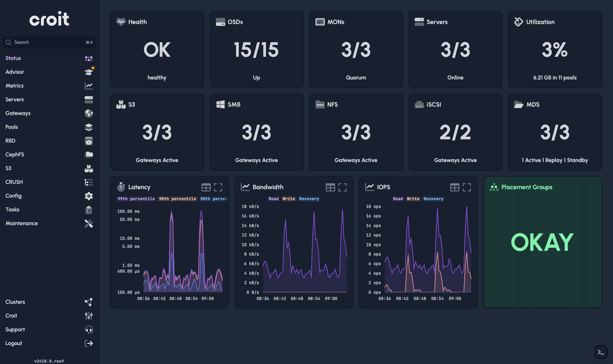Toggle Write series in IOPS legend
Image resolution: width=613 pixels, height=364 pixels.
[x=413, y=199]
